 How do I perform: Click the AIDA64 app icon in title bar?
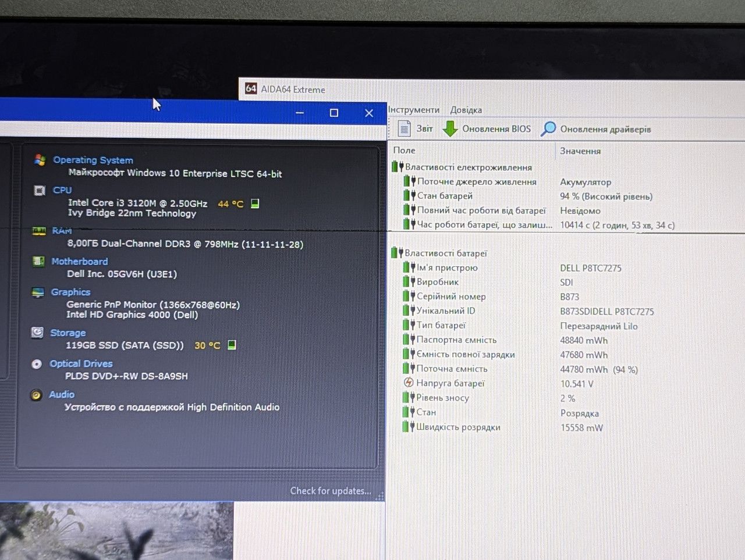[x=251, y=88]
